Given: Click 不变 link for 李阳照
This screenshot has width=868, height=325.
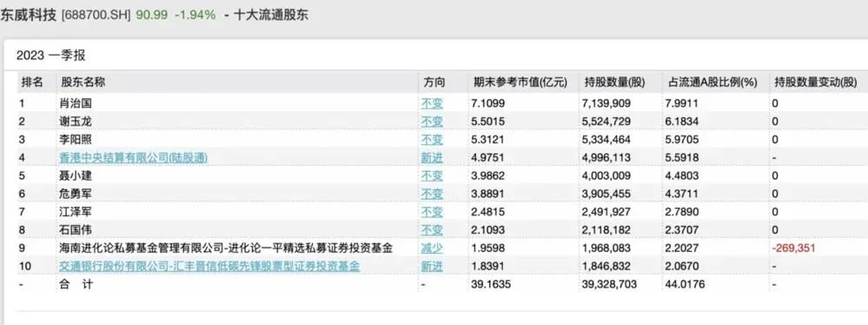Looking at the screenshot, I should click(432, 140).
